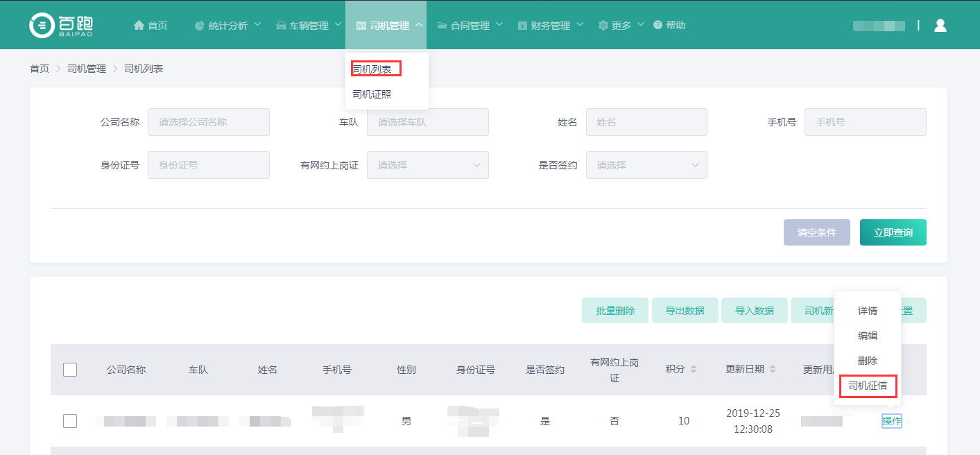This screenshot has width=980, height=455.
Task: Click the pie chart icon for 统计分析
Action: tap(199, 26)
